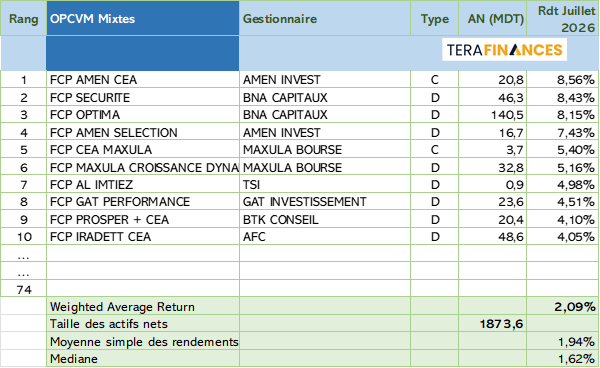This screenshot has height=368, width=600.
Task: Select the FCP IRADETT CEA cell
Action: point(143,237)
